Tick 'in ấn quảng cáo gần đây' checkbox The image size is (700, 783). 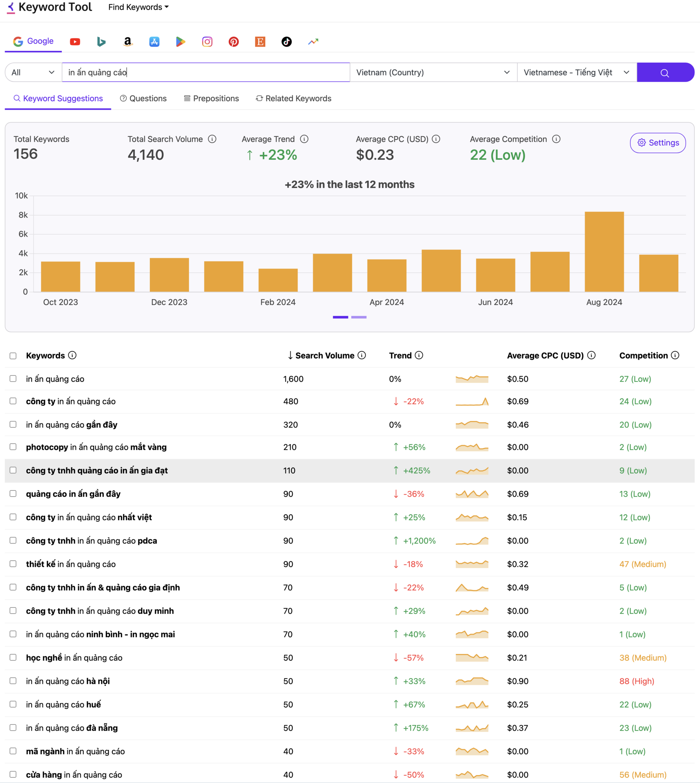tap(13, 424)
